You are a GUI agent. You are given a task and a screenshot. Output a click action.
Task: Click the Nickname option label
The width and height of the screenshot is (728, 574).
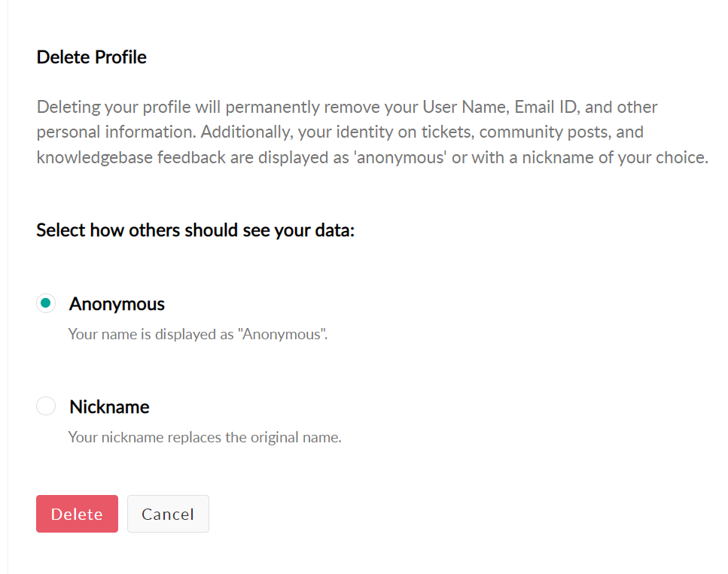click(x=109, y=407)
